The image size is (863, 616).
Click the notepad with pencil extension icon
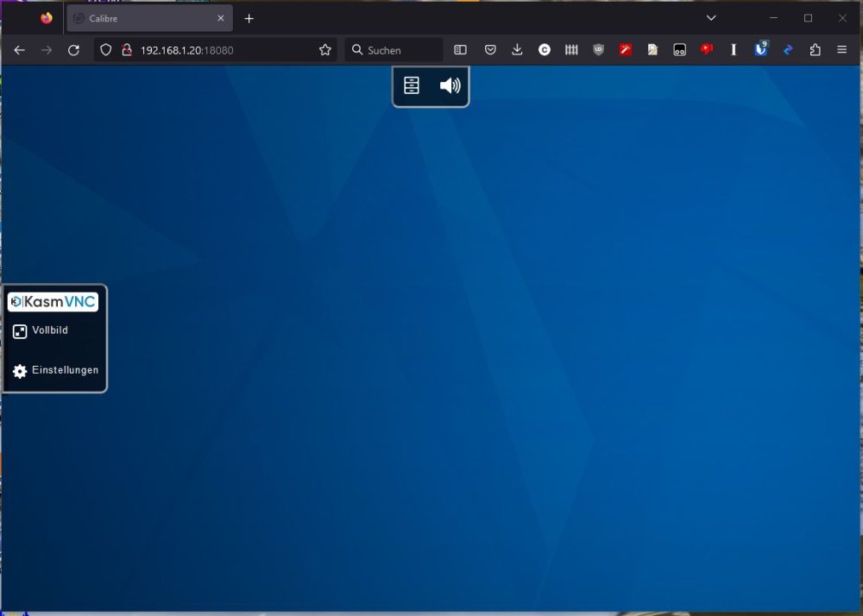coord(652,50)
